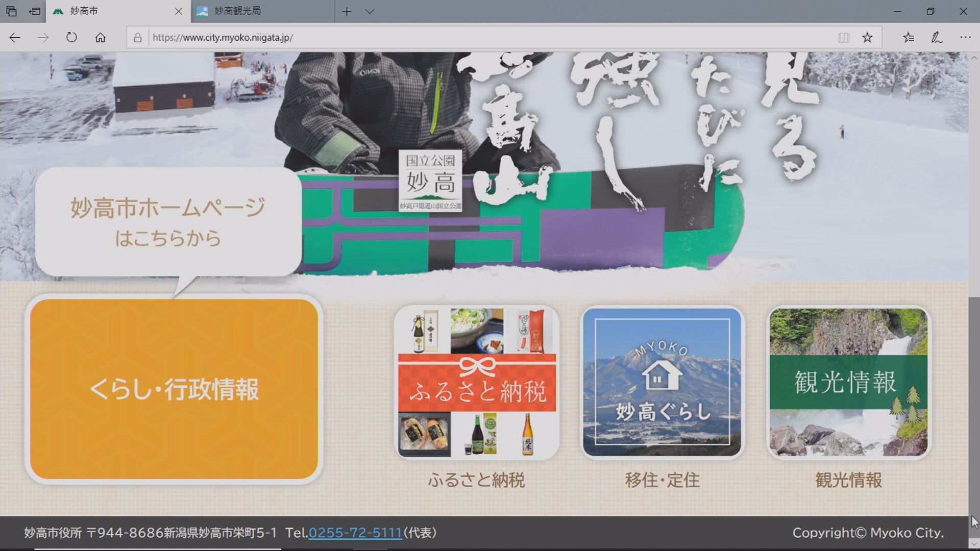Click the scrollbar down arrow
The width and height of the screenshot is (980, 551).
(974, 544)
